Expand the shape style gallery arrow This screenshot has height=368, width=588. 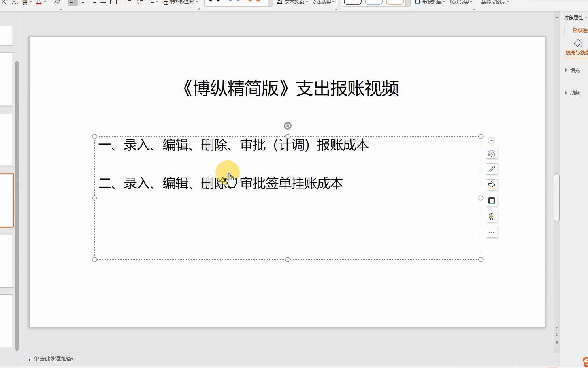point(407,2)
